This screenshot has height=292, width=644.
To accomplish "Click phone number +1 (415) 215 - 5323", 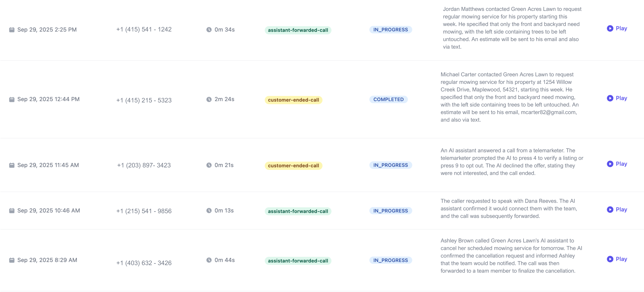I will 144,100.
